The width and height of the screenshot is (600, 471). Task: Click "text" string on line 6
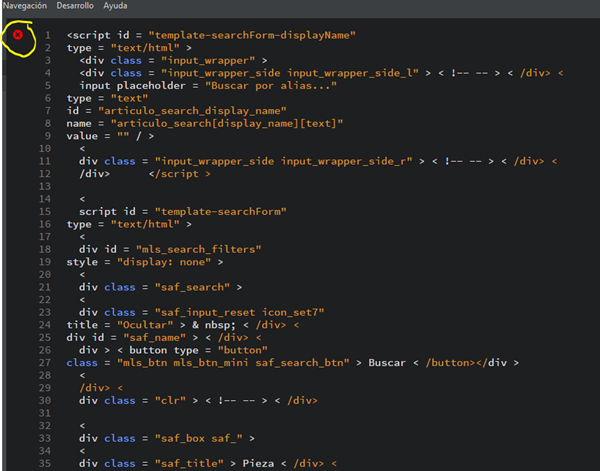pos(129,98)
